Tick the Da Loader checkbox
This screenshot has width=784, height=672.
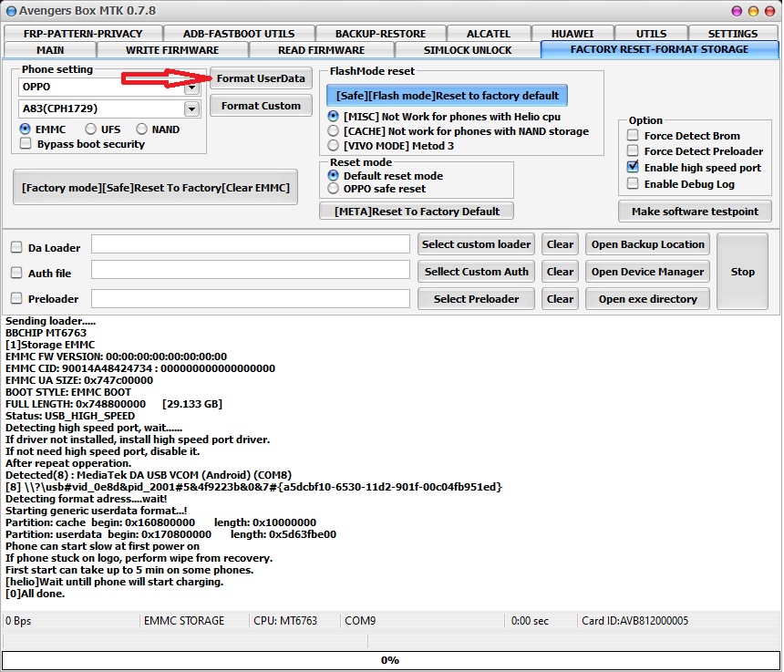tap(16, 247)
